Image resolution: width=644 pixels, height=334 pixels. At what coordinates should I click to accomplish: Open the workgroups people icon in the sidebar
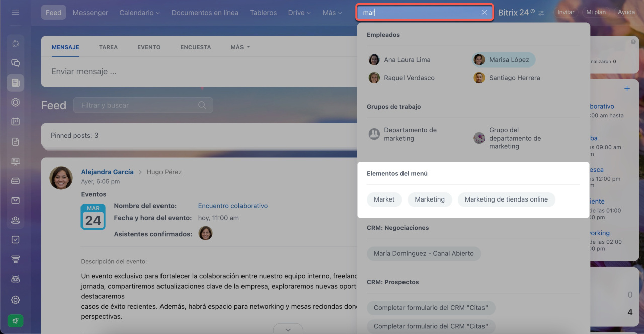(x=15, y=220)
